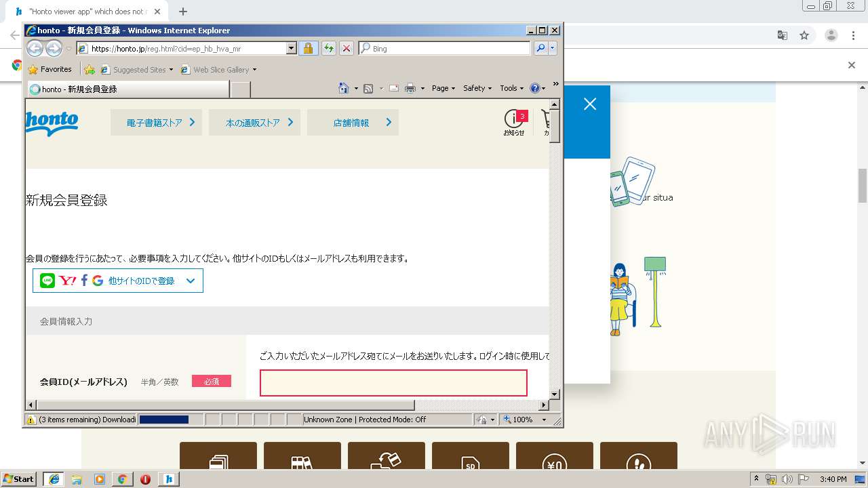Click the RSS Feeds icon
The image size is (868, 488).
coord(368,88)
